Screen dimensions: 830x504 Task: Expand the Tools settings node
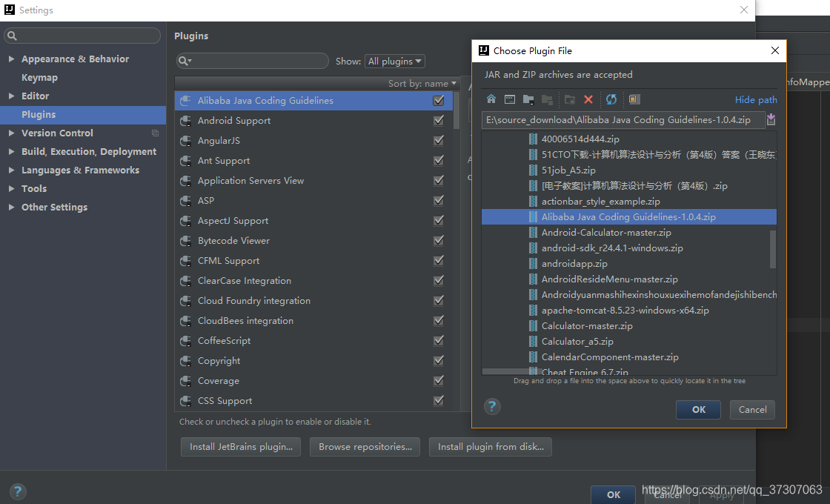(11, 188)
